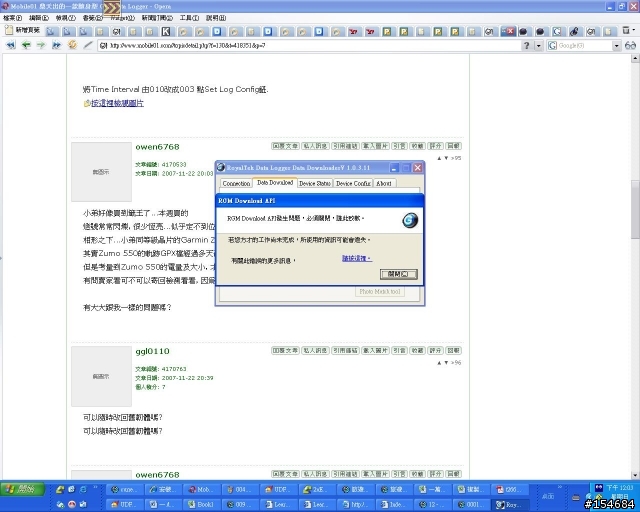The height and width of the screenshot is (512, 640).
Task: Open the 新聞訂閱 menu in Opera
Action: tap(157, 18)
